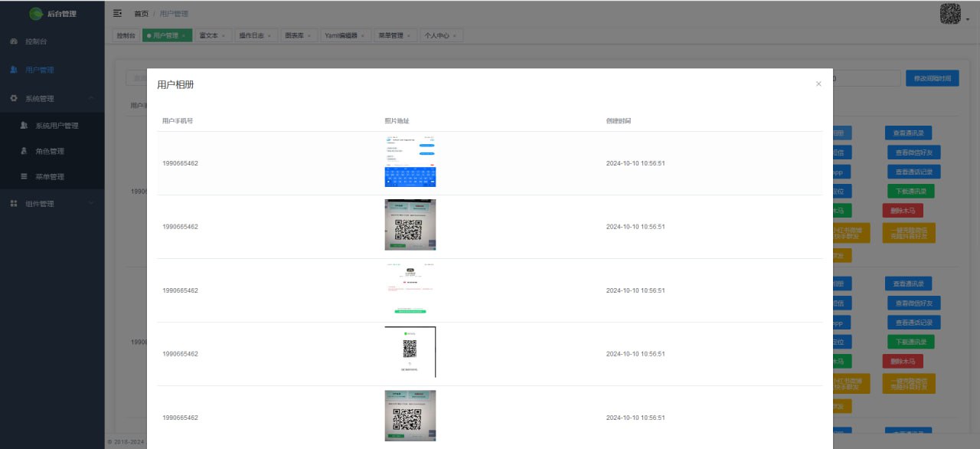
Task: Select the active 用户管理 tab
Action: click(x=165, y=35)
